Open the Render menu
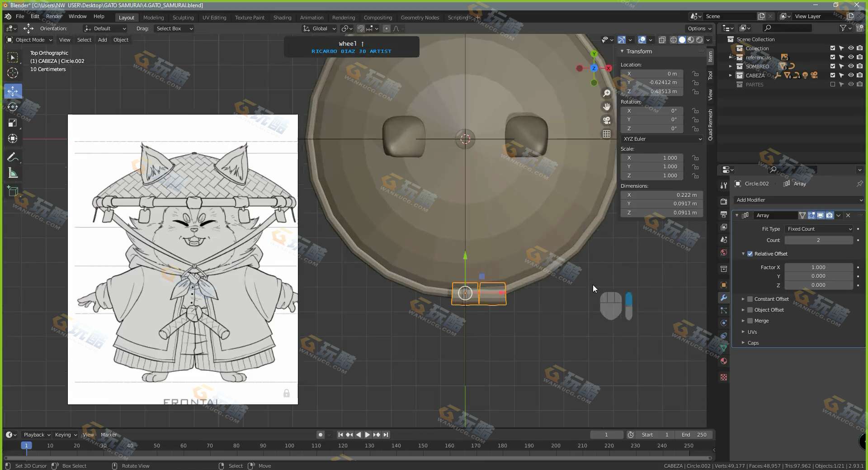This screenshot has width=868, height=470. click(x=54, y=16)
